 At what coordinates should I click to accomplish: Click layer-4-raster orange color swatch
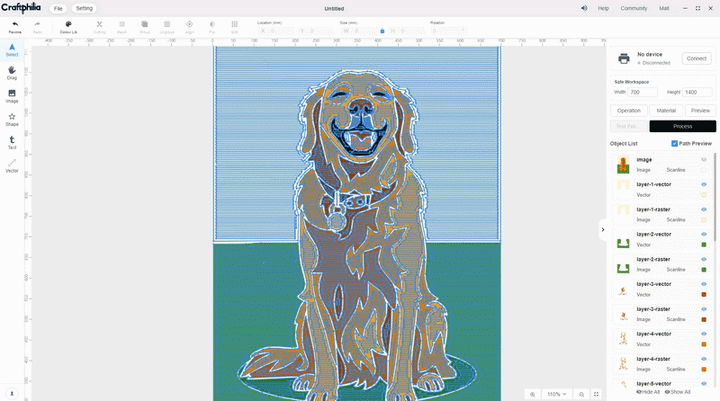point(703,369)
